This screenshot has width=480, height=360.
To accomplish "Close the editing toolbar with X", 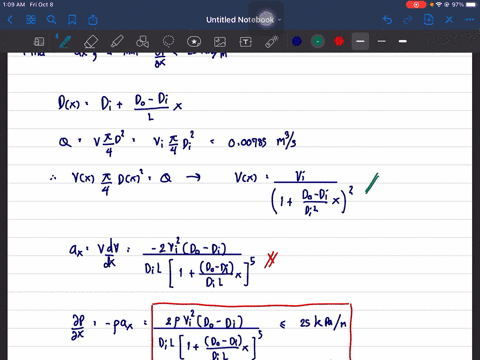I will coord(449,20).
